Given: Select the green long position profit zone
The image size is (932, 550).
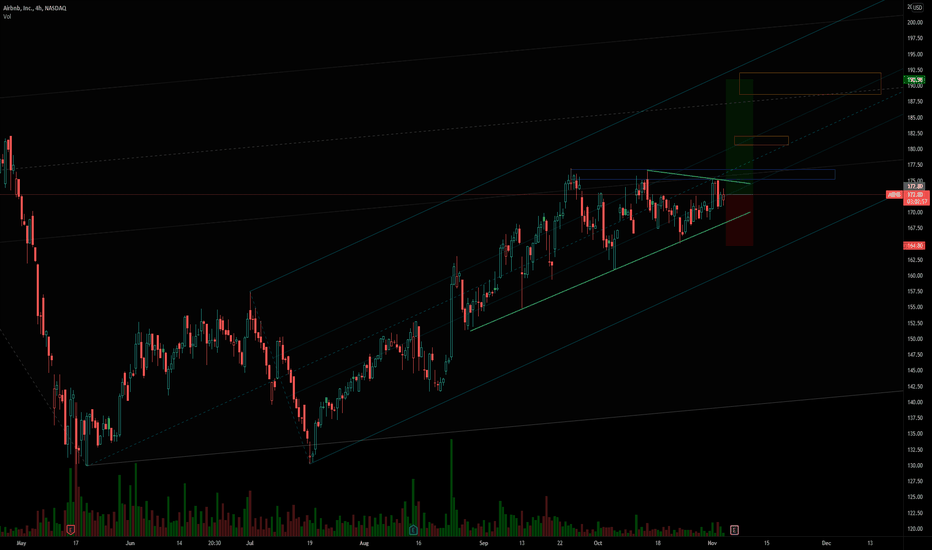Looking at the screenshot, I should 739,137.
